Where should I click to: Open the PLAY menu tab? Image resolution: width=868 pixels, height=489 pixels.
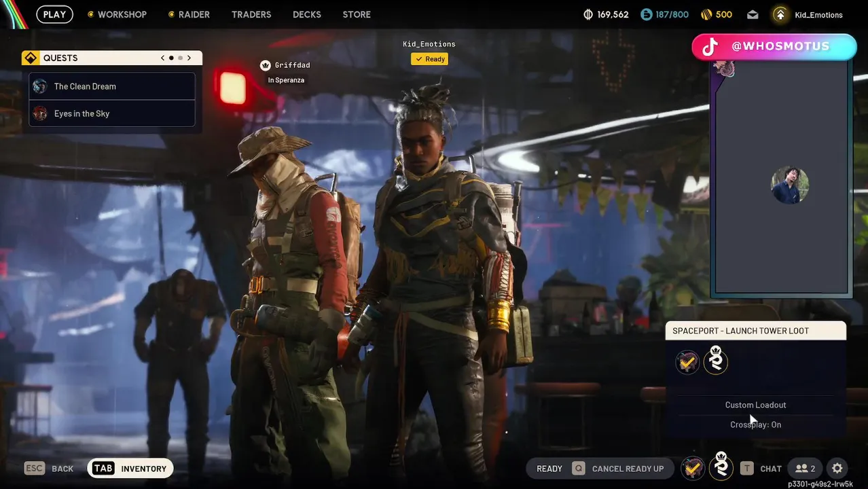coord(54,14)
